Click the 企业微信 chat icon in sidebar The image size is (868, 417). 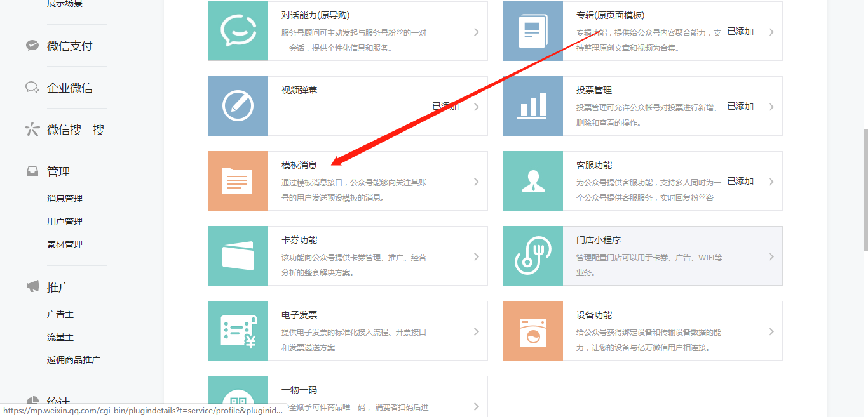32,88
